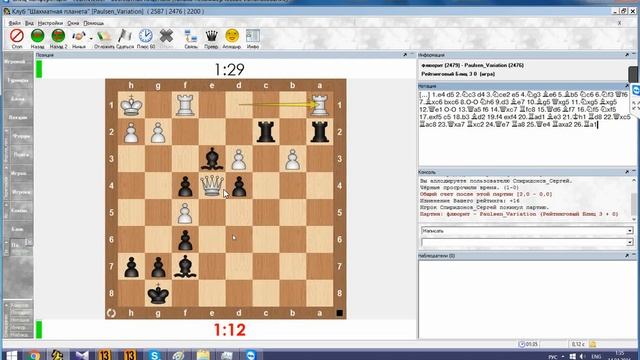The width and height of the screenshot is (640, 360).
Task: Click the Лекции sidebar button
Action: click(x=18, y=118)
